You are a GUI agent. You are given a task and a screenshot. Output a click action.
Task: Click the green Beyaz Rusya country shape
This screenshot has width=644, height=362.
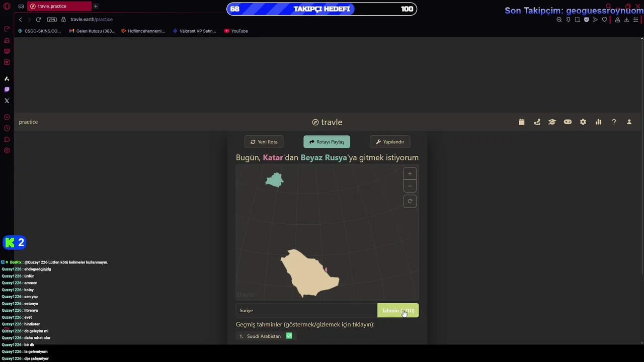[x=275, y=180]
